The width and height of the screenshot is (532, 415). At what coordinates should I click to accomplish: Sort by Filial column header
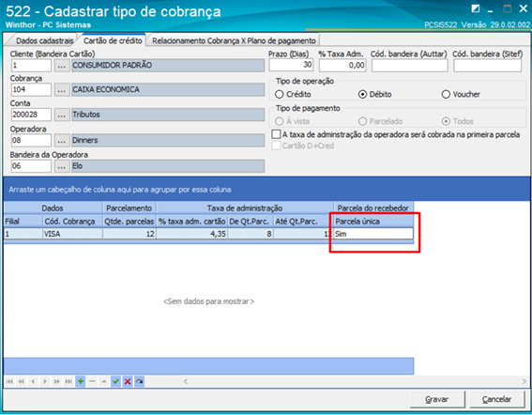pyautogui.click(x=23, y=222)
